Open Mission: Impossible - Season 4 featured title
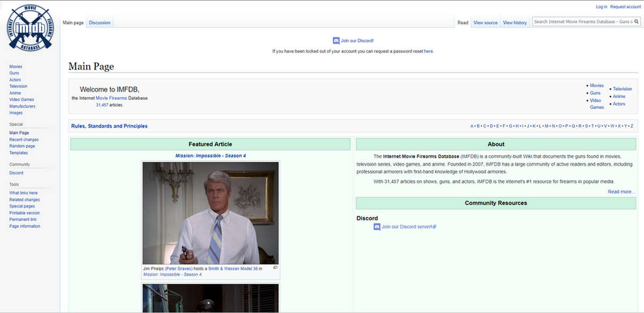 210,156
